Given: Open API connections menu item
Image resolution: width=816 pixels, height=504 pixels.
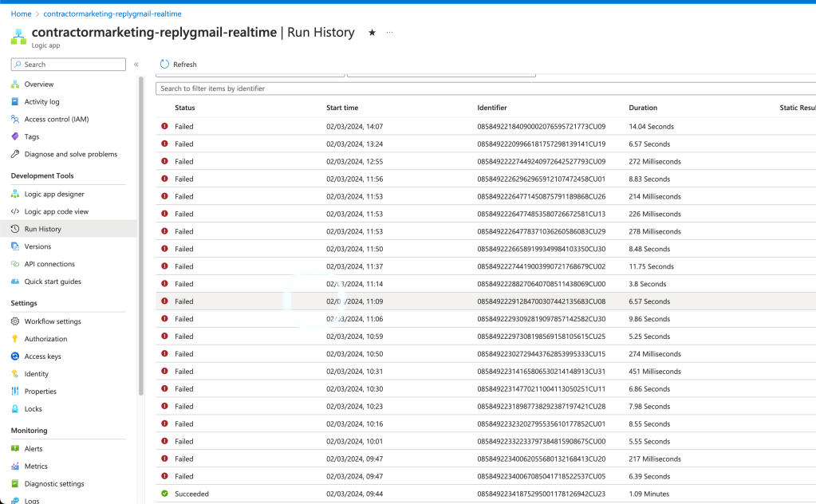Looking at the screenshot, I should point(49,264).
